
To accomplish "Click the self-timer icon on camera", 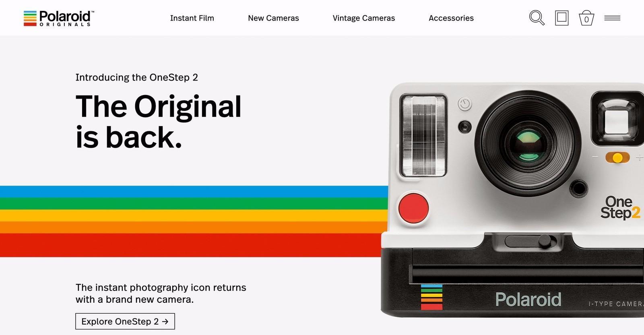I will (465, 104).
